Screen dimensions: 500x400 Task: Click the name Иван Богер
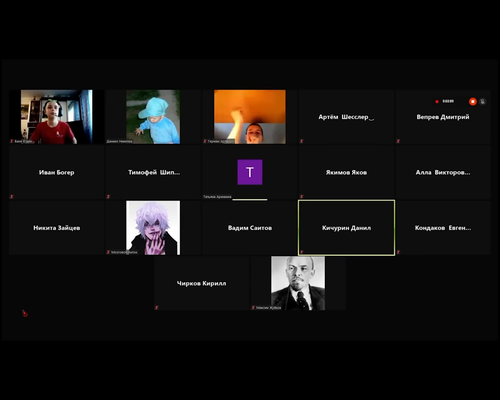pyautogui.click(x=57, y=172)
